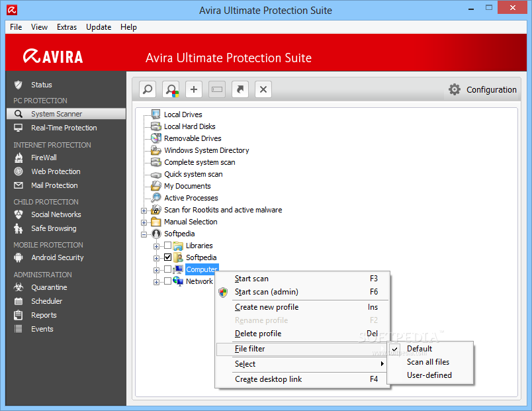The image size is (532, 411).
Task: Click the FireWall flame icon
Action: 19,158
